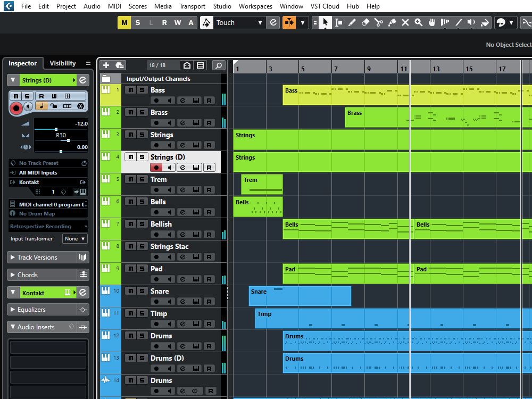Select the Zoom magnifier tool
532x399 pixels.
418,22
